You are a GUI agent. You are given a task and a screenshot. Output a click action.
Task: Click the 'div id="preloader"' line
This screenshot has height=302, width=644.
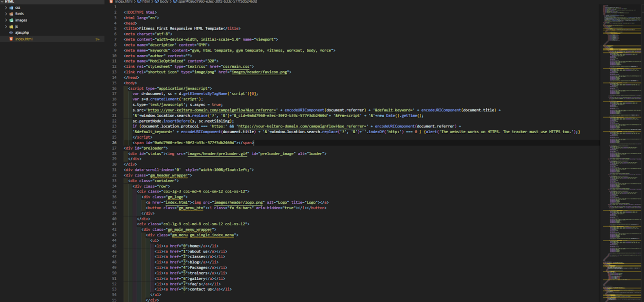pos(146,148)
